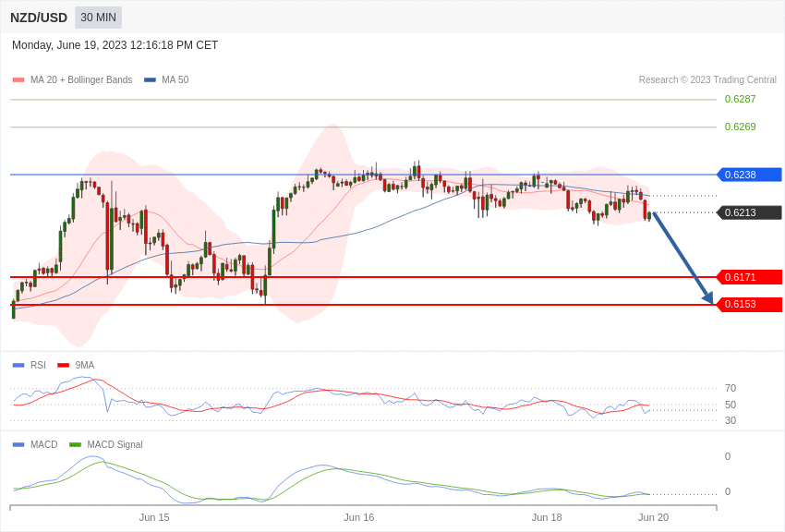
Task: Click the RSI legend swatch
Action: pos(18,366)
